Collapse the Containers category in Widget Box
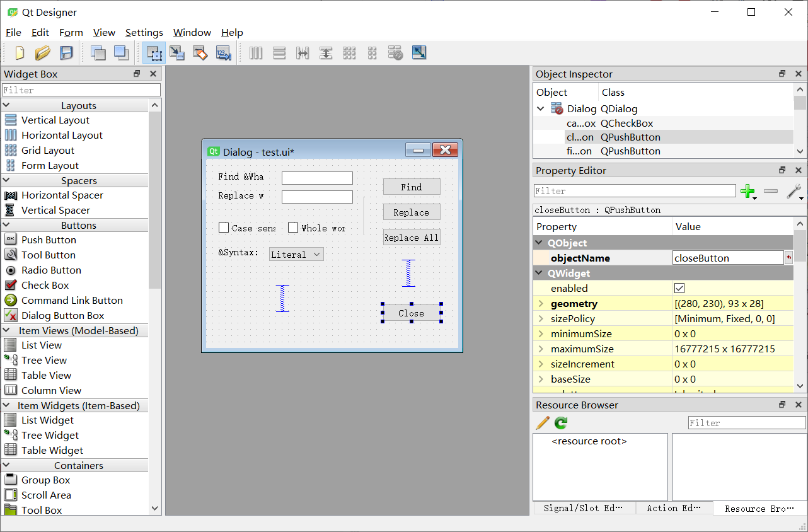Screen dimensions: 808x532 (6, 466)
